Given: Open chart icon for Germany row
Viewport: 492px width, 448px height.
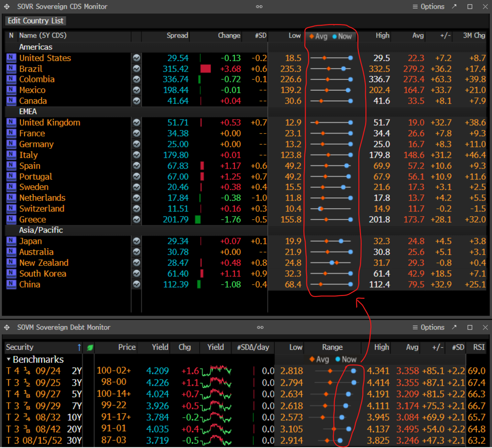Looking at the screenshot, I should pos(136,144).
